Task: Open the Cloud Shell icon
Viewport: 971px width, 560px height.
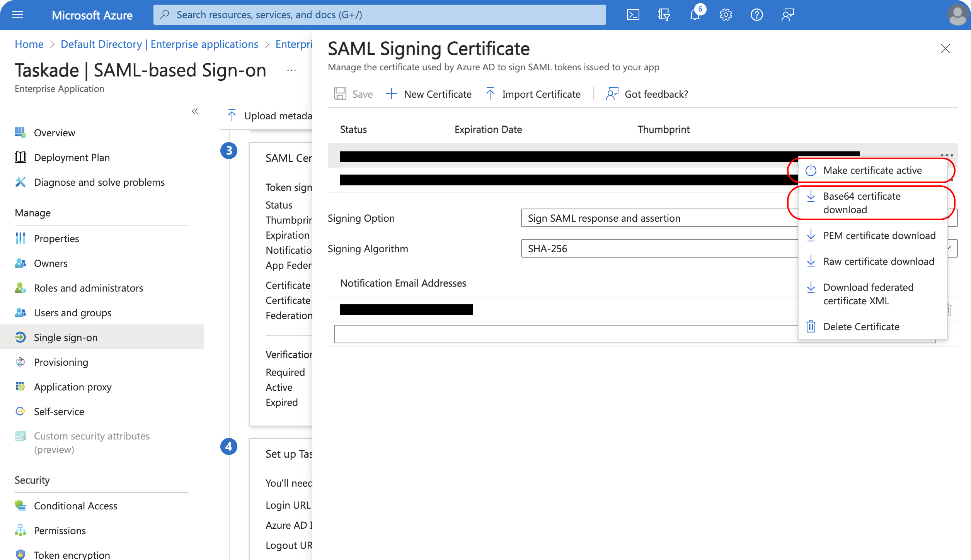Action: click(x=633, y=15)
